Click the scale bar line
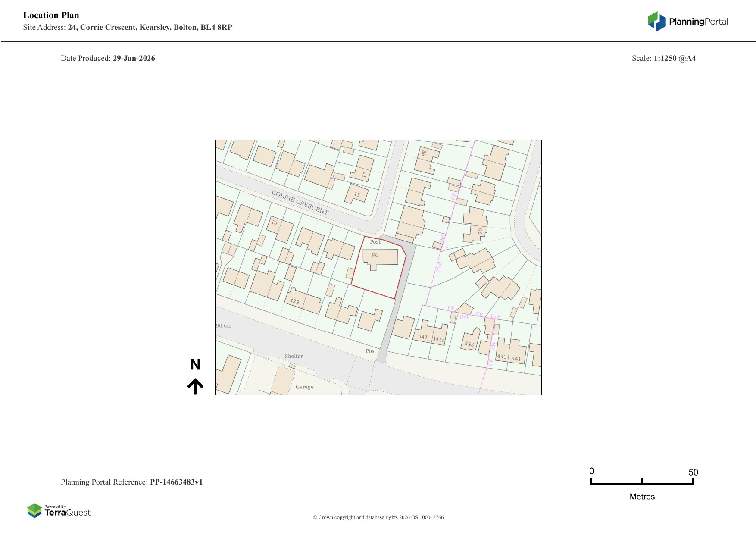 click(642, 484)
